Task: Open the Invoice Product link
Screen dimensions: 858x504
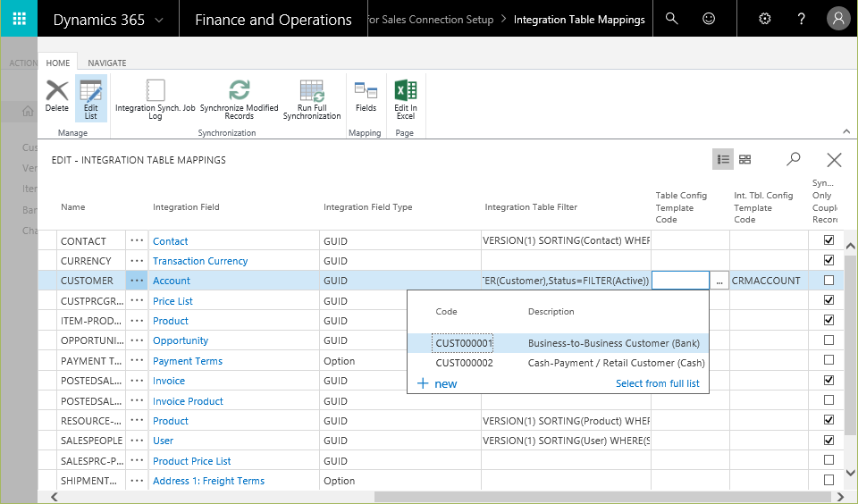Action: 188,401
